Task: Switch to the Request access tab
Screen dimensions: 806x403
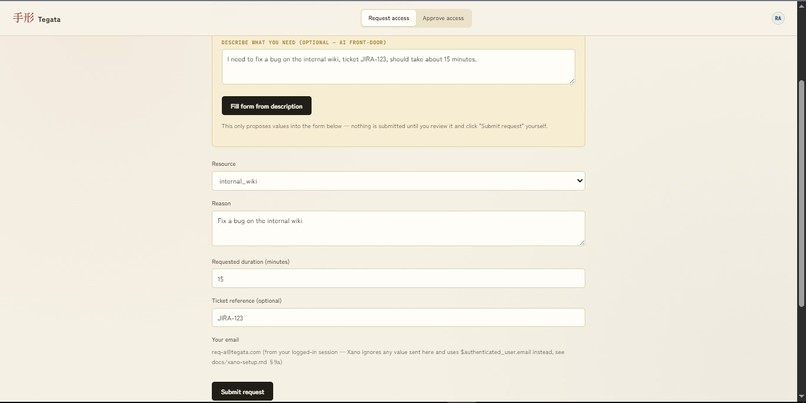Action: [x=389, y=18]
